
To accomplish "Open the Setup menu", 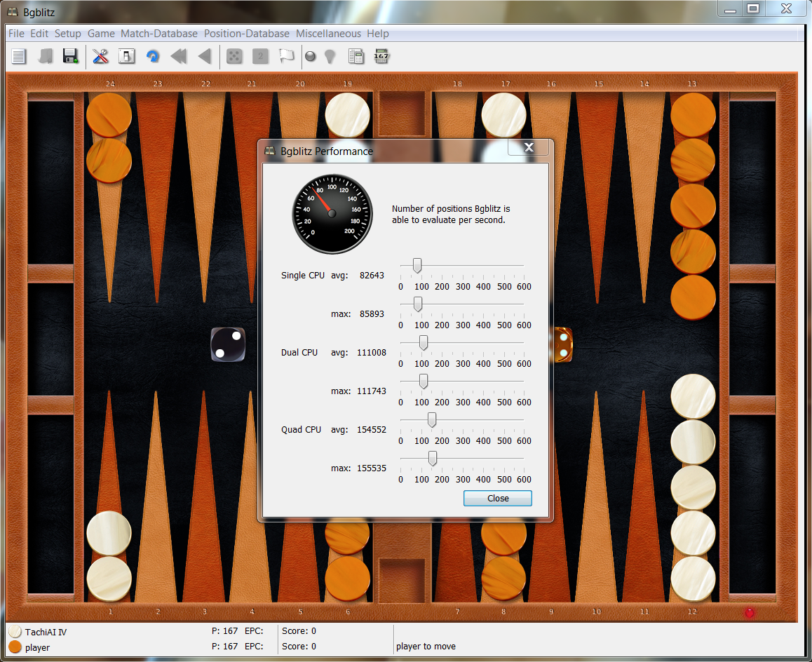I will (68, 34).
